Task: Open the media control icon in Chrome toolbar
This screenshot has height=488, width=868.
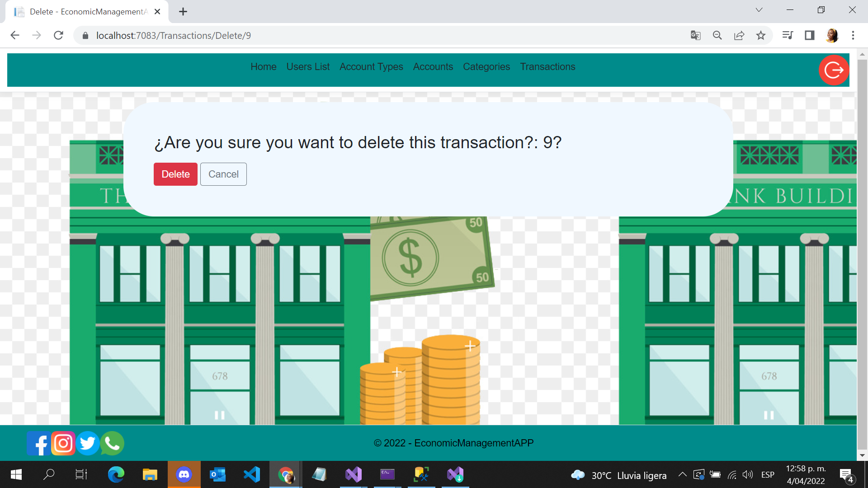Action: pyautogui.click(x=788, y=35)
